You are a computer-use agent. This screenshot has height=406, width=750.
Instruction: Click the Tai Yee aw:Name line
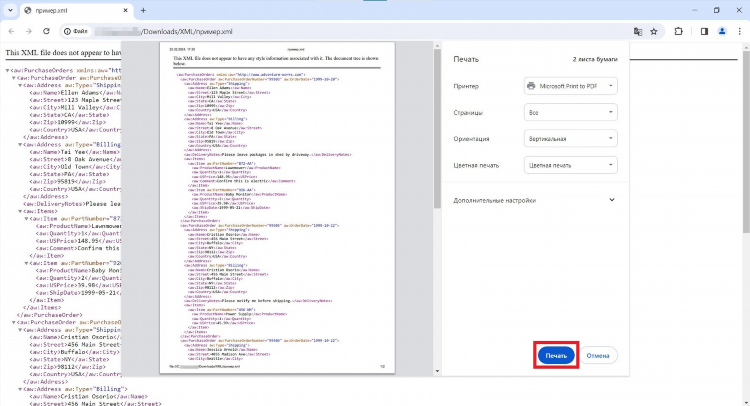click(75, 152)
